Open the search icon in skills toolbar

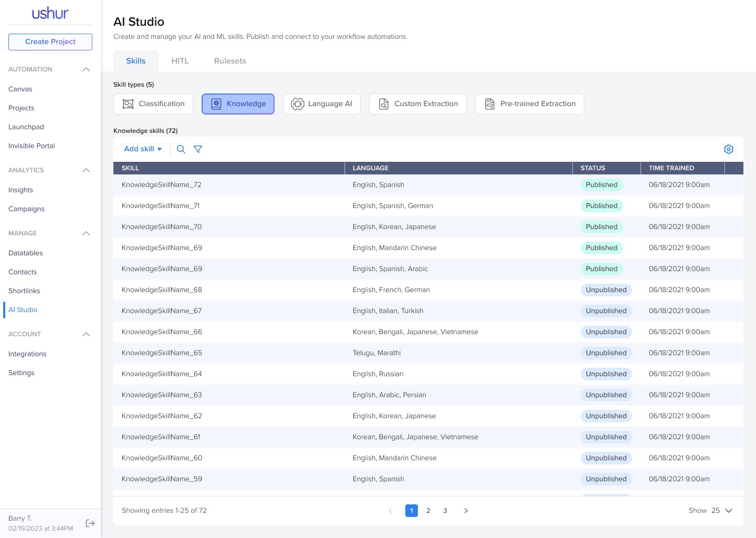tap(181, 149)
